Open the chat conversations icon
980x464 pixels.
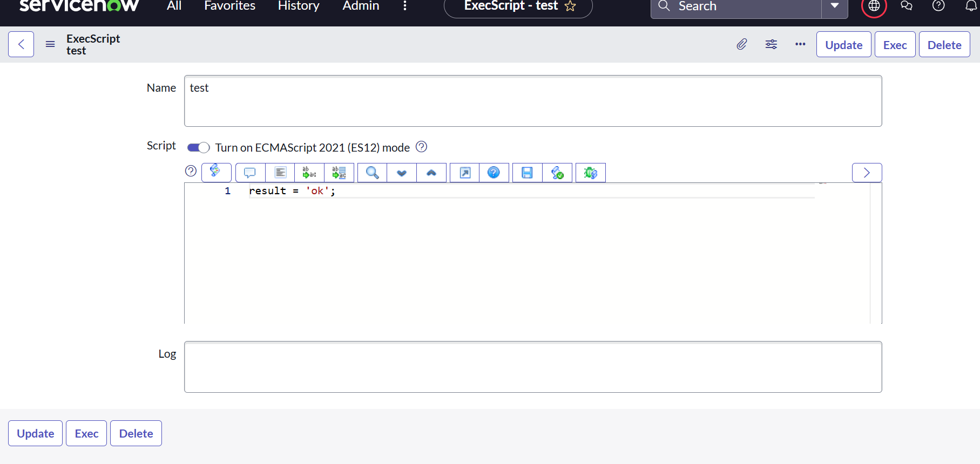pos(907,6)
